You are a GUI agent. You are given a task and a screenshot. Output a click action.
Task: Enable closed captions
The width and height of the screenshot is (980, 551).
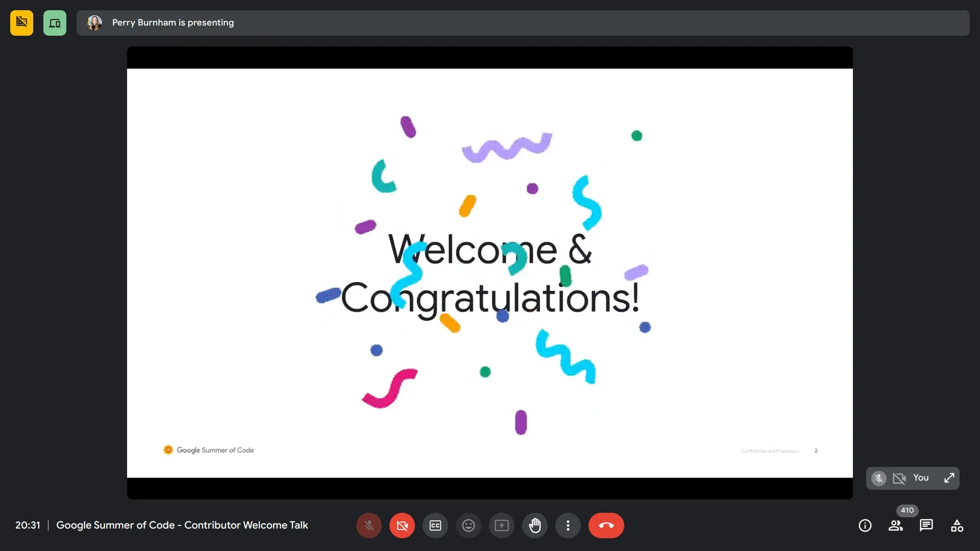tap(435, 525)
